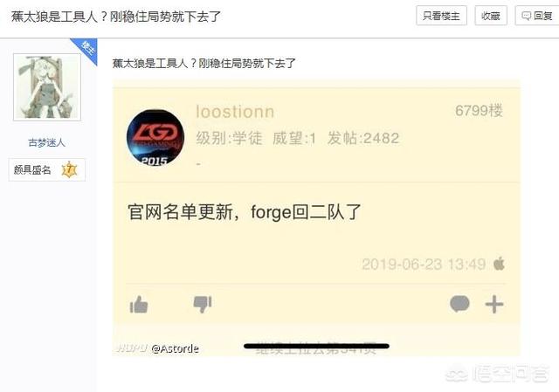Click the LGD 2015 round avatar
Image resolution: width=559 pixels, height=392 pixels.
[x=155, y=138]
